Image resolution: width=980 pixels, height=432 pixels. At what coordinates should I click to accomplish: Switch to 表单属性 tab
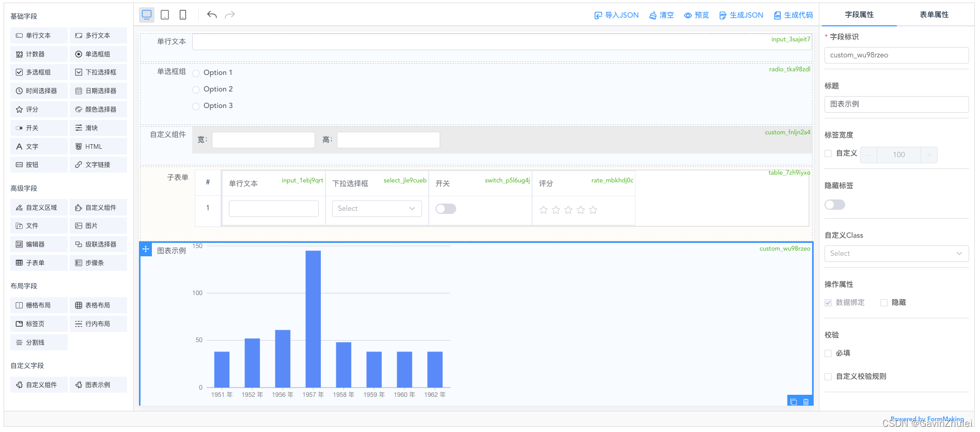point(934,14)
